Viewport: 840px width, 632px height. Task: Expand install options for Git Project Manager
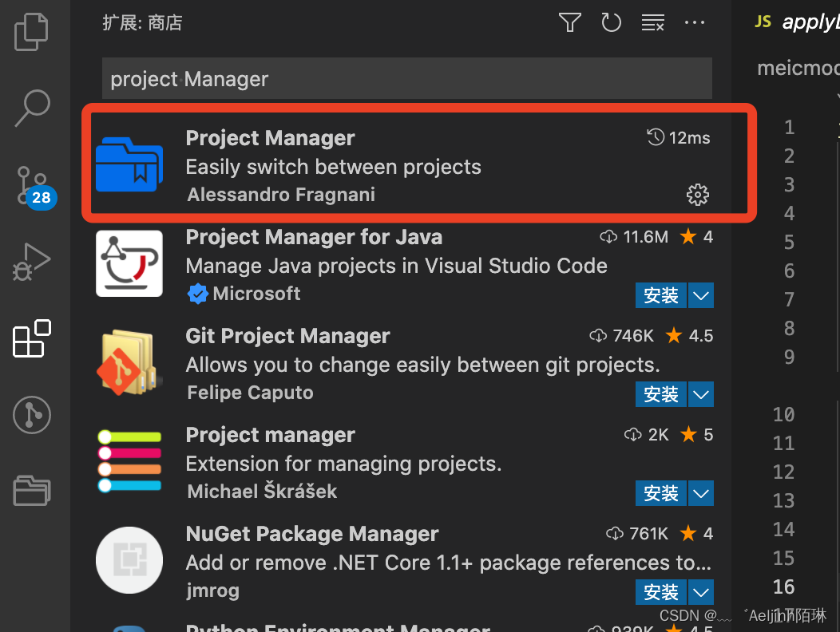(x=701, y=394)
